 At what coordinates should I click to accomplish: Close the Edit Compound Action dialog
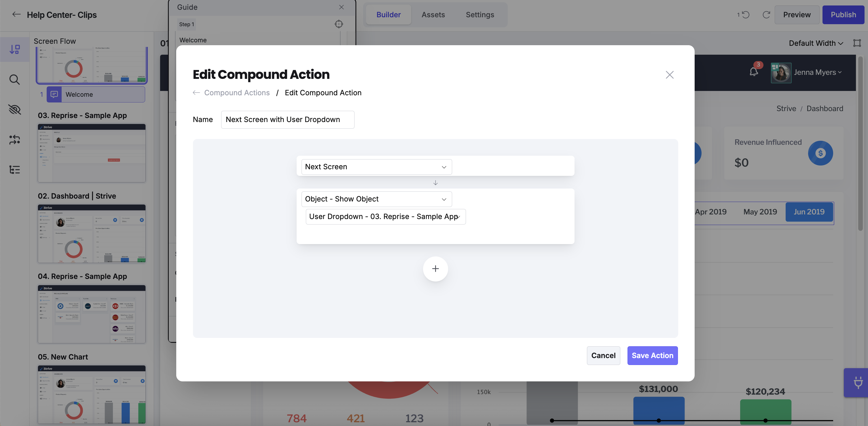670,75
